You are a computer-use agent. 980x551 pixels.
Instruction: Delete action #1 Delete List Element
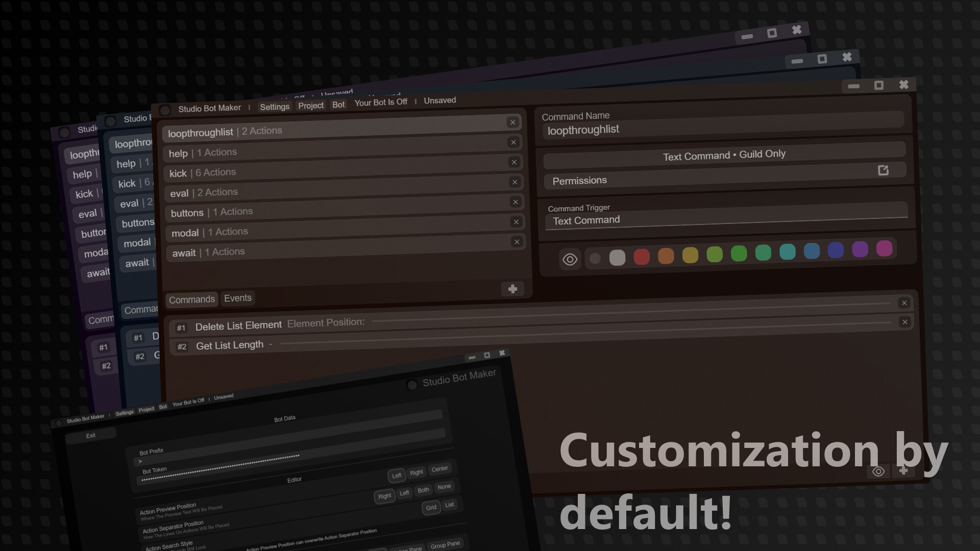tap(904, 303)
